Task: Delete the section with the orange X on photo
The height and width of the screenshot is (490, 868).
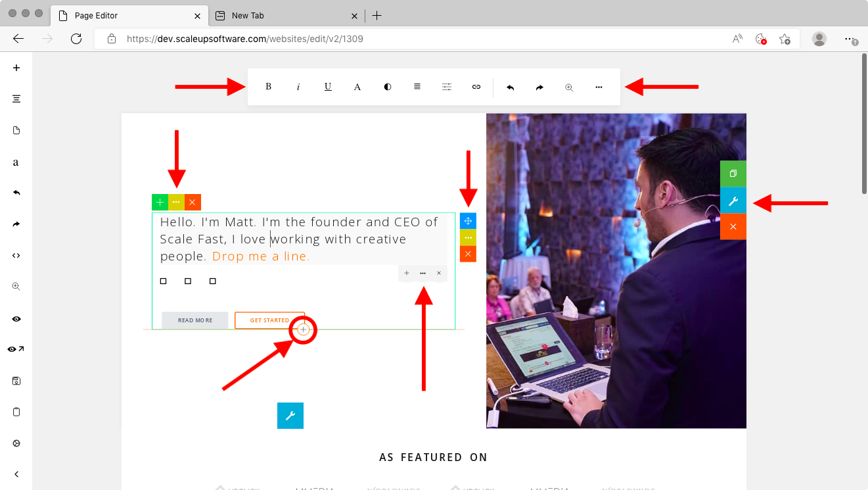Action: coord(733,226)
